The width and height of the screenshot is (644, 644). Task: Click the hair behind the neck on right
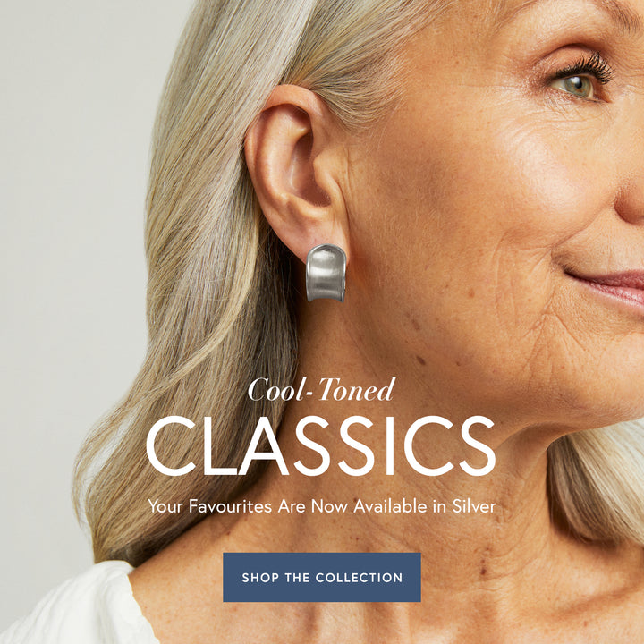[596, 485]
